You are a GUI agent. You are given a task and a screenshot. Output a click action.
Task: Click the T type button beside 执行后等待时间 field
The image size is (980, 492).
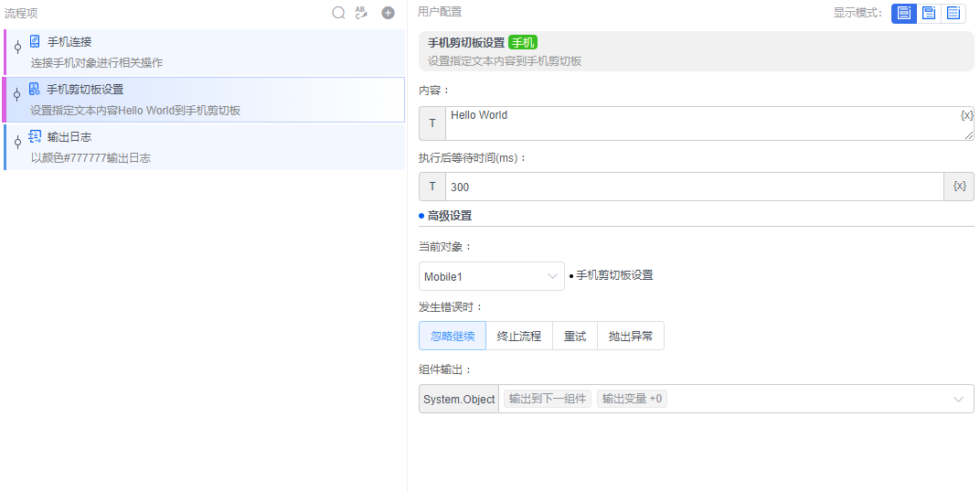(431, 187)
